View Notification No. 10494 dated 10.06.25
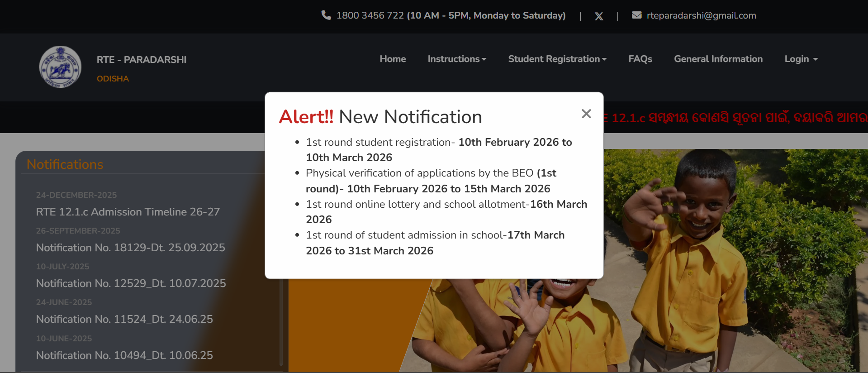The height and width of the screenshot is (373, 868). [x=124, y=355]
